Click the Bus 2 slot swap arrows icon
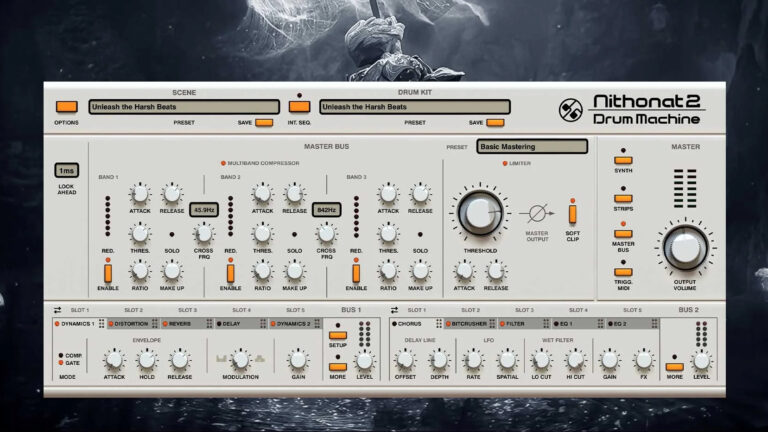The width and height of the screenshot is (768, 432). [x=394, y=310]
